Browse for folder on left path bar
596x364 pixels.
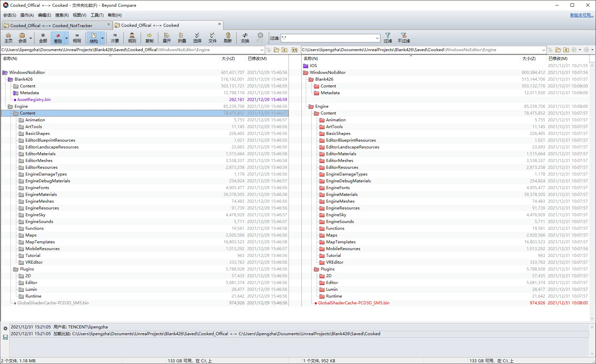(277, 50)
